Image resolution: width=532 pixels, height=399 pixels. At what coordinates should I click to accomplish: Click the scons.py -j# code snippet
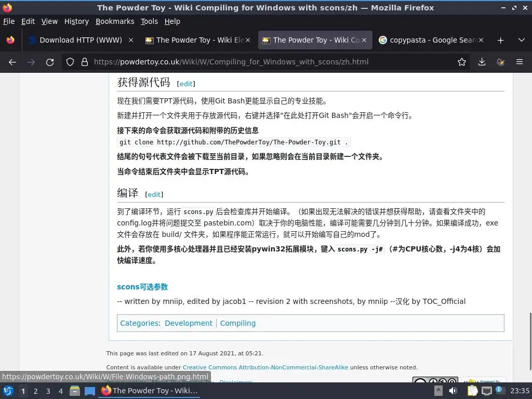[x=360, y=249]
